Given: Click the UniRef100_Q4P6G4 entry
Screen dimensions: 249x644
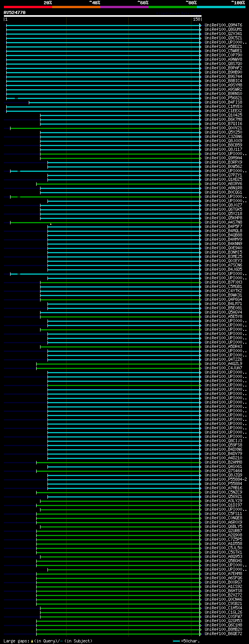Looking at the screenshot, I should (x=223, y=299).
